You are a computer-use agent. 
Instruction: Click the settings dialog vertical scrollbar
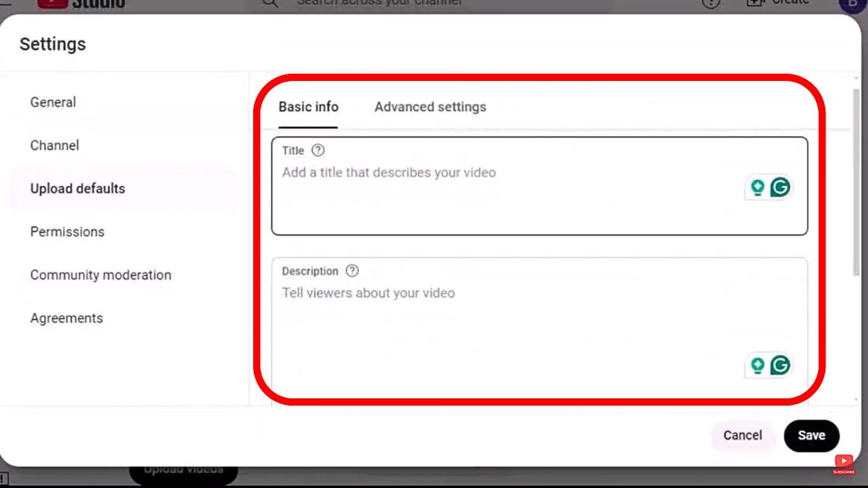click(857, 181)
